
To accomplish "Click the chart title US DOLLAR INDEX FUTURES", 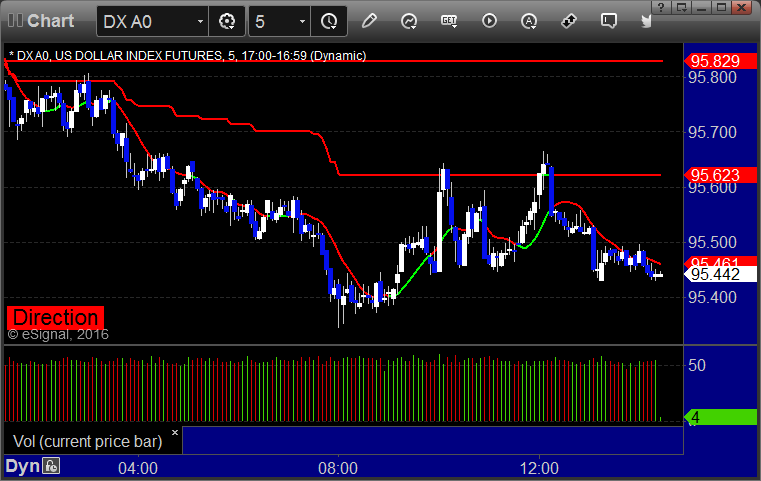I will [x=138, y=56].
